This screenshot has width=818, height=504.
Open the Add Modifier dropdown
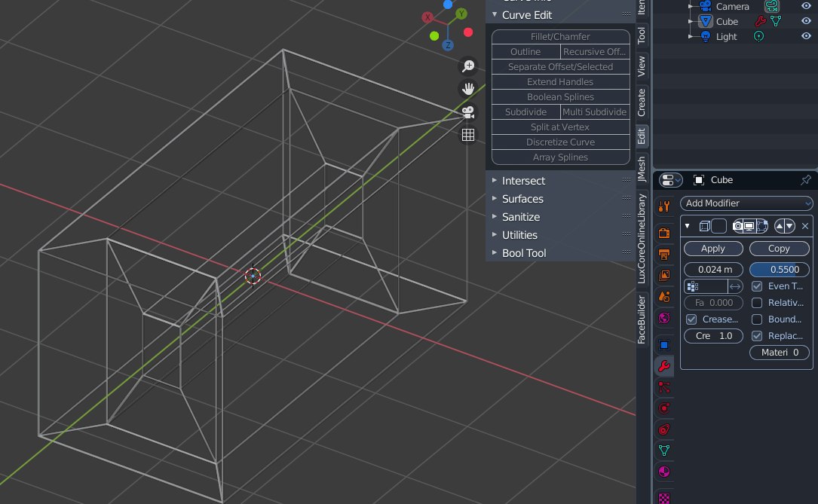[x=746, y=203]
